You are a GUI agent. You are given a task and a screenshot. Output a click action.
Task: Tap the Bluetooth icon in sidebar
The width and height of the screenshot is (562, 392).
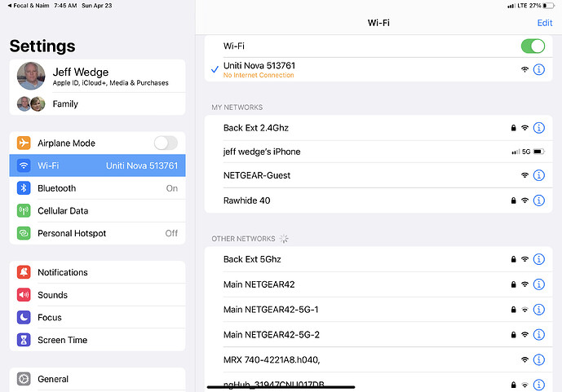pyautogui.click(x=24, y=188)
